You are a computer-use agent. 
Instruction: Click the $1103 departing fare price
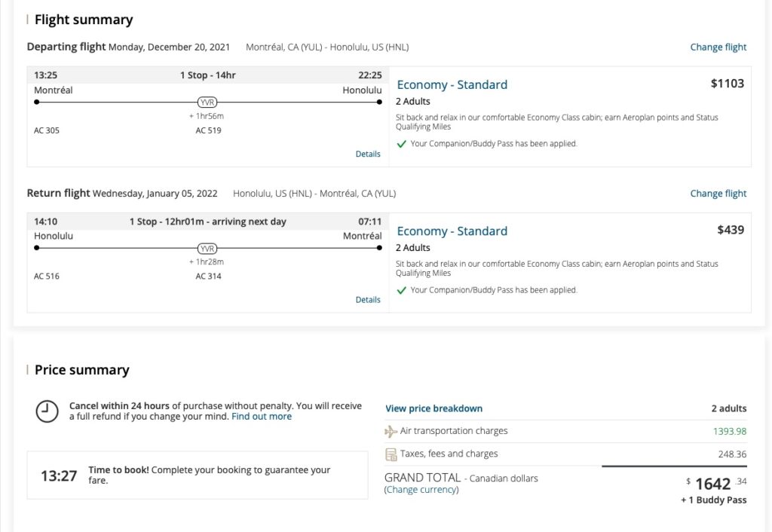pos(727,84)
